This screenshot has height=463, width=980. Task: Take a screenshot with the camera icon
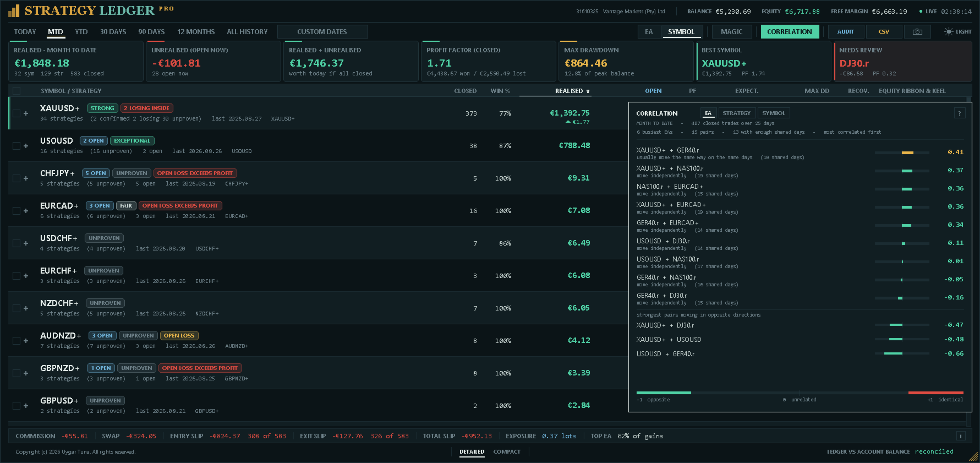[917, 32]
